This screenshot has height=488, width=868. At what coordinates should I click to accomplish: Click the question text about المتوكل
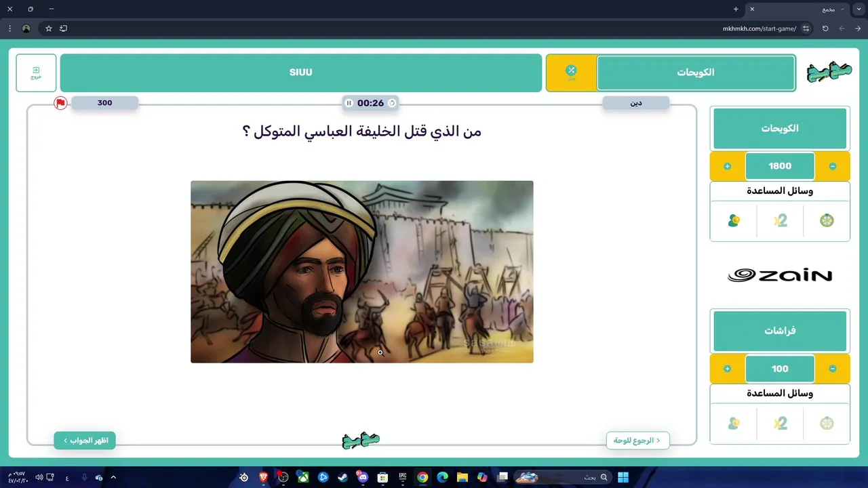click(361, 131)
